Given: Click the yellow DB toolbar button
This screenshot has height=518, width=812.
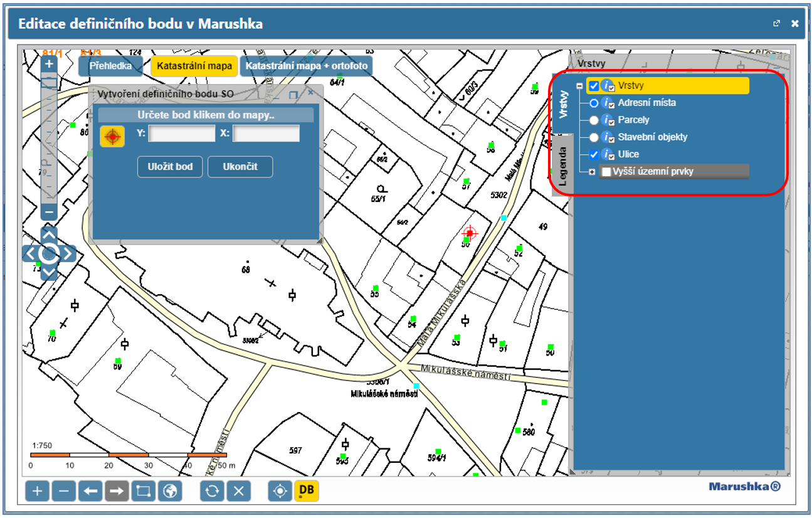Looking at the screenshot, I should click(x=307, y=491).
